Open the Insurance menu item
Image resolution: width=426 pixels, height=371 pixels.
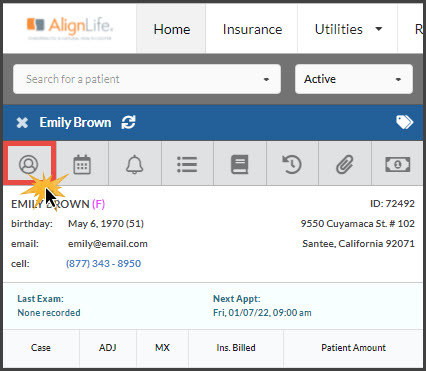[x=252, y=29]
